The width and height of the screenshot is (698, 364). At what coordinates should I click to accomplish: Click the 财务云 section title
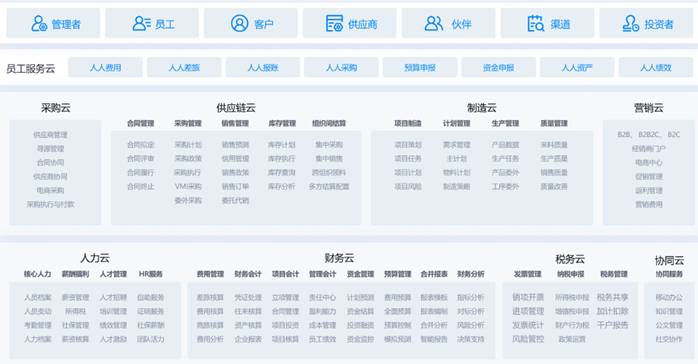[x=339, y=258]
